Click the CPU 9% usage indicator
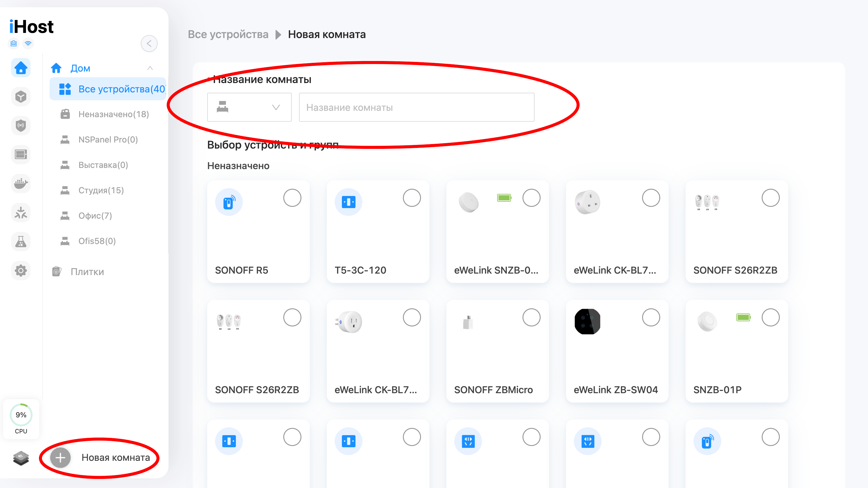This screenshot has width=868, height=488. [x=21, y=419]
